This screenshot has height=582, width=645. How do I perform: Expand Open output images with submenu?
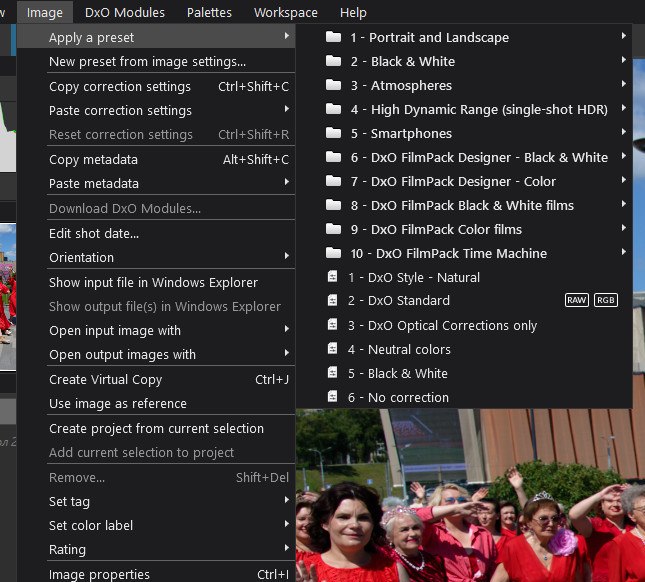click(x=156, y=355)
